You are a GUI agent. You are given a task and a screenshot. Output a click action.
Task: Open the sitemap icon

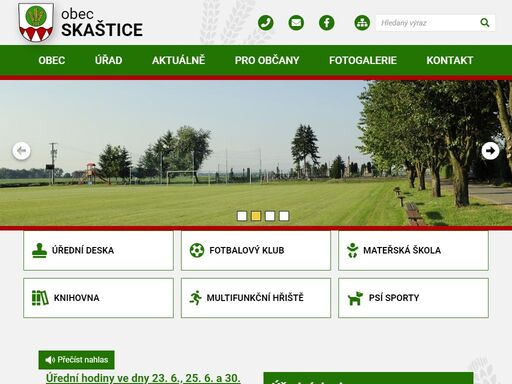(362, 23)
